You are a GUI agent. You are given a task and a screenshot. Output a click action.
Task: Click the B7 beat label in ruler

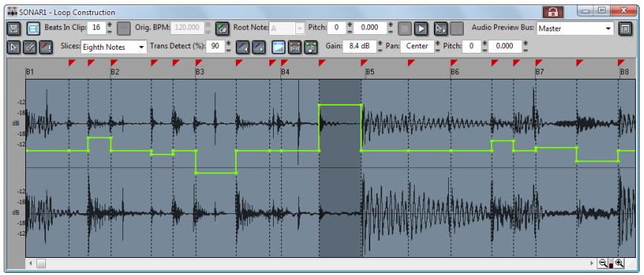click(539, 72)
